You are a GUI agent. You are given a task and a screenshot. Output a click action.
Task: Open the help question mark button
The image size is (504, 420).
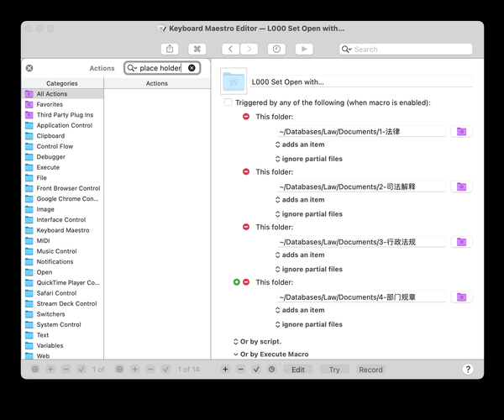coord(468,370)
